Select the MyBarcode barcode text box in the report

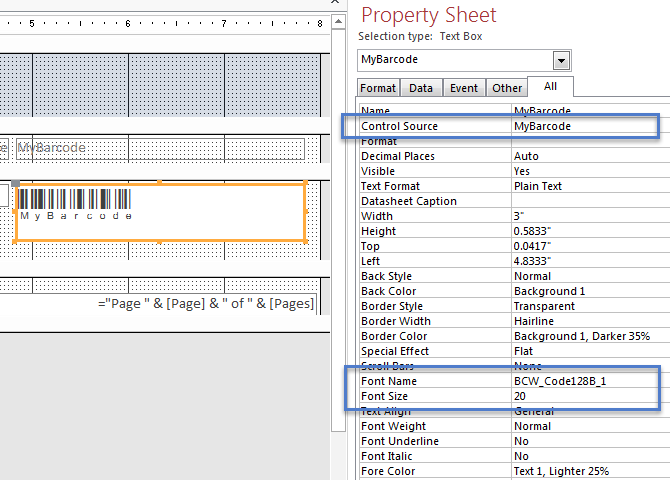click(160, 212)
